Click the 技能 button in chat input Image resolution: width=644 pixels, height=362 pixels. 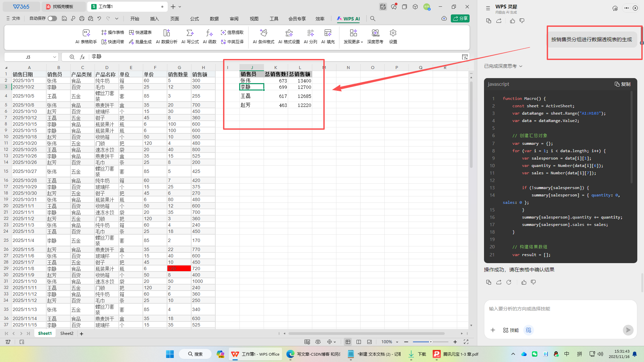(511, 330)
